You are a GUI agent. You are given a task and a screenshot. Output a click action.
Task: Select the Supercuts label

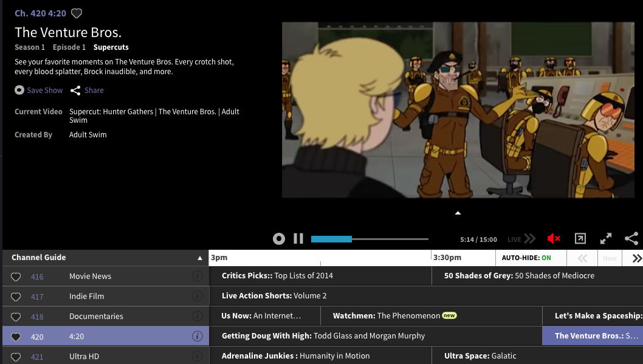point(111,47)
